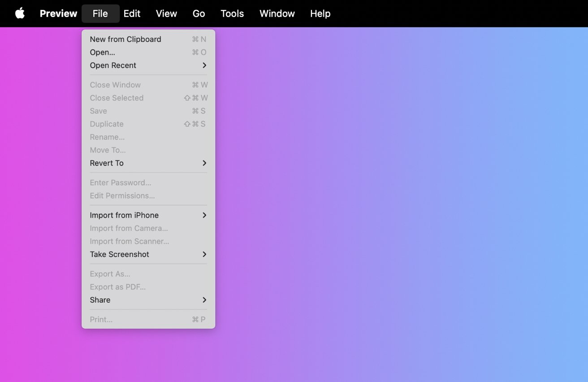Screen dimensions: 588x382
Task: Open the Tools menu
Action: coord(232,13)
